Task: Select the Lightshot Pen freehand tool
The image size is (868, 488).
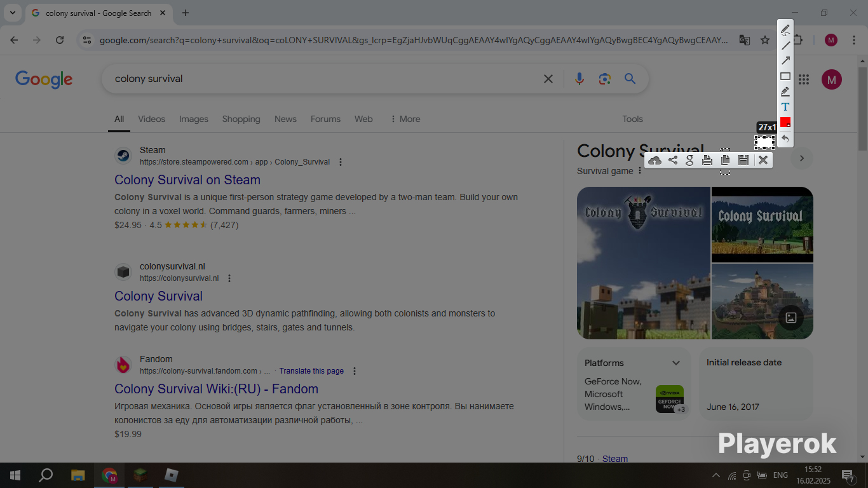Action: (785, 30)
